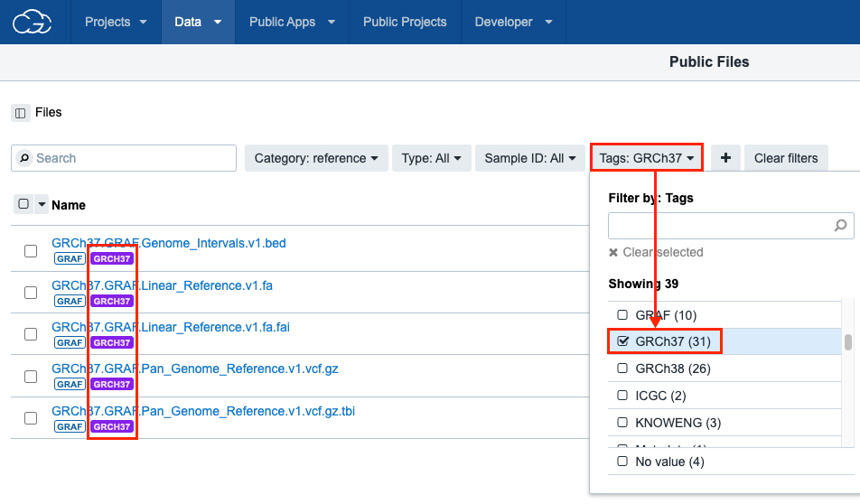Image resolution: width=860 pixels, height=504 pixels.
Task: Open GRCh37.GRAF.Linear_Reference.v1.fa.fai file
Action: 171,327
